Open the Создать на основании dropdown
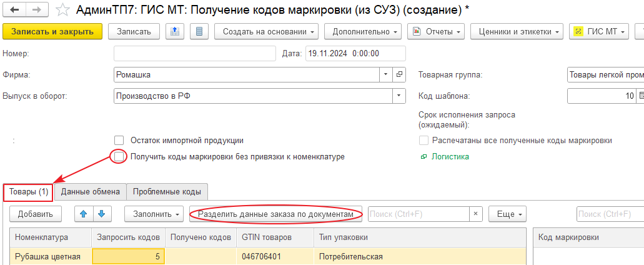Screen dimensions: 644x265 [266, 31]
